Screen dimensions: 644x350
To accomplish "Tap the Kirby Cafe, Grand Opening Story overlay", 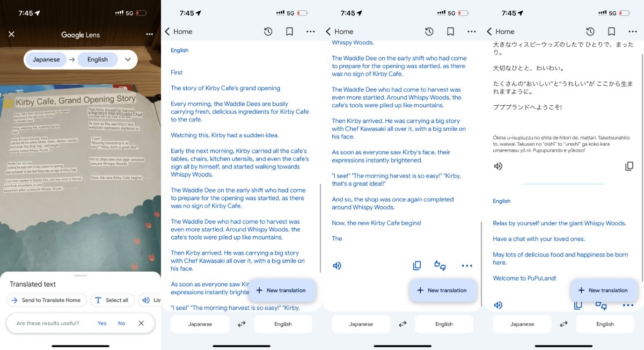I will 75,100.
